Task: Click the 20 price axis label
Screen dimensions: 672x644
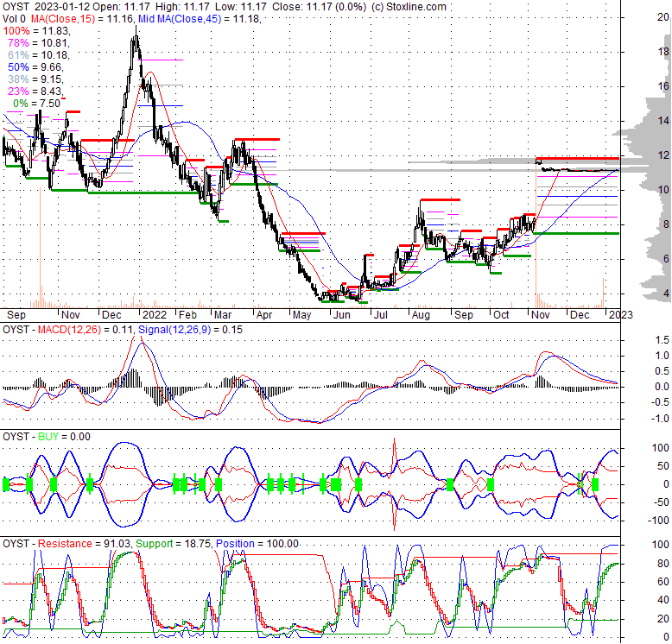Action: (x=663, y=17)
